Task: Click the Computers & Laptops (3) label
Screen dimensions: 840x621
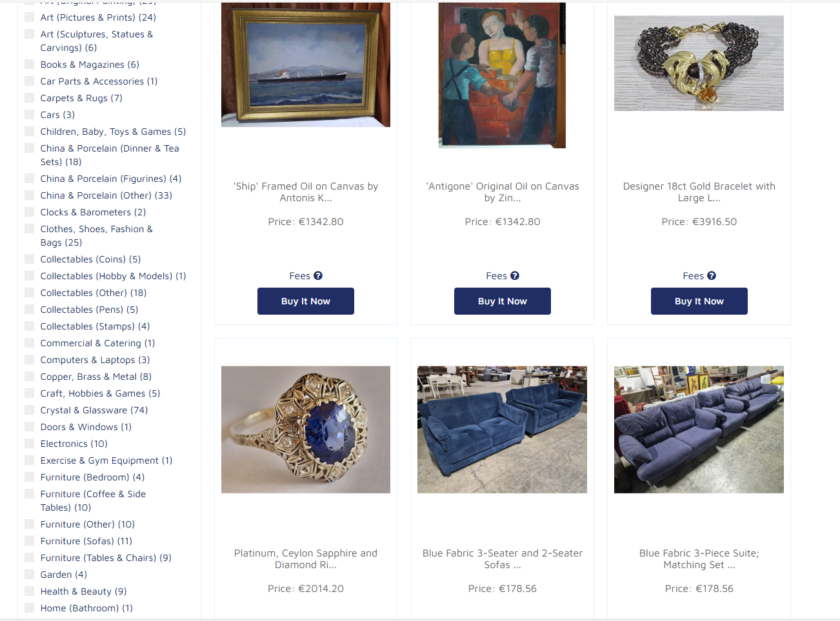Action: [95, 360]
